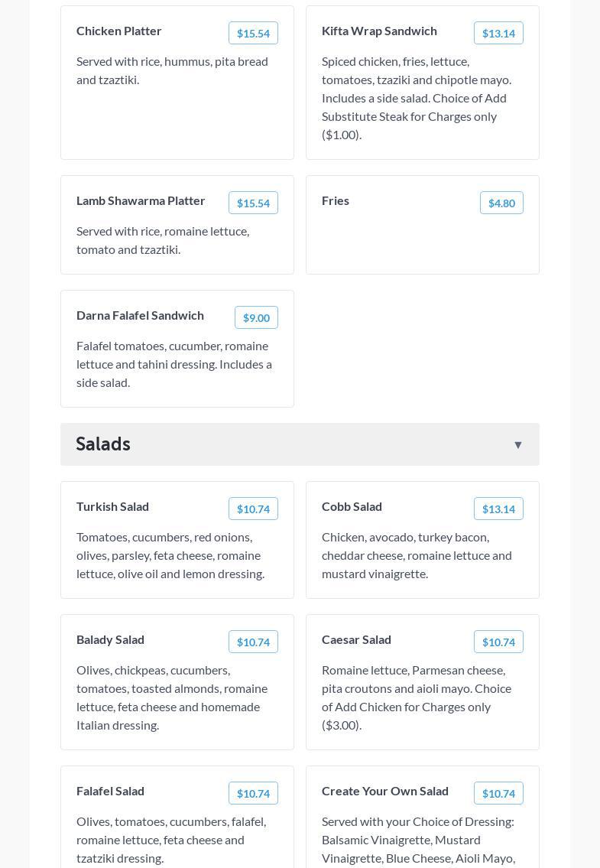Collapse the Salads section arrow
Screen dimensions: 600x868
517,444
